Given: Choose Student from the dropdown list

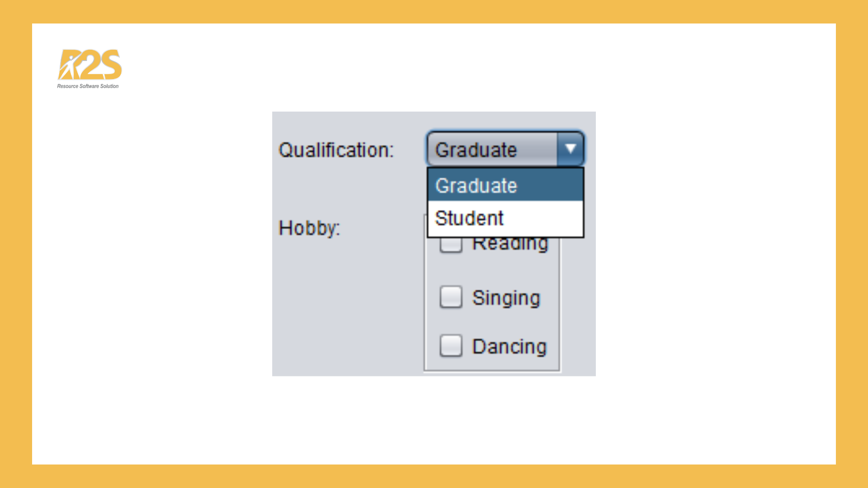Looking at the screenshot, I should point(505,219).
